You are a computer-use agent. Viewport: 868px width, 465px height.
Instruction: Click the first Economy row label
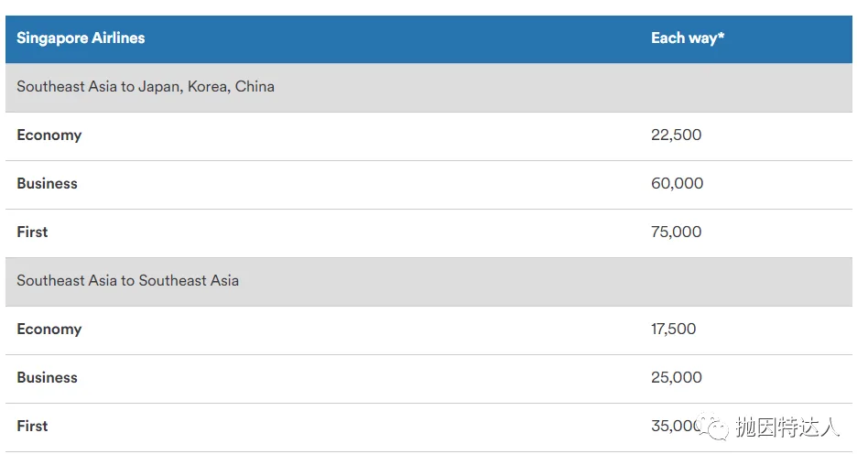[49, 135]
